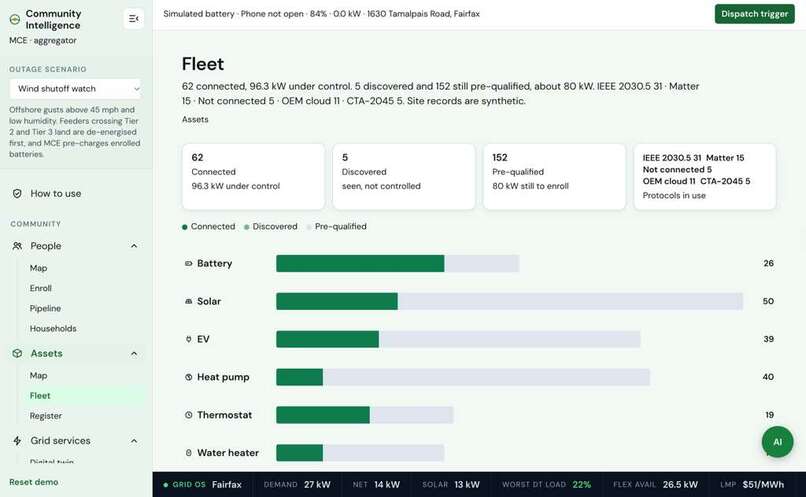The image size is (806, 497).
Task: Click the Solar progress bar
Action: point(509,302)
